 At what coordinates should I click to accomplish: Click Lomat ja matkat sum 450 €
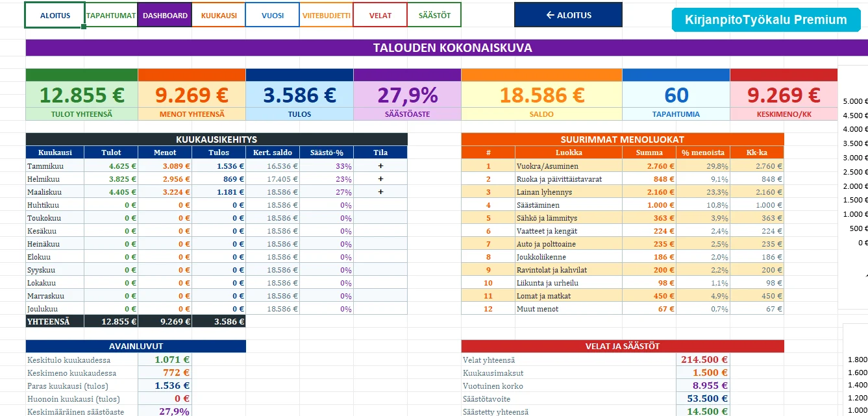click(x=649, y=295)
